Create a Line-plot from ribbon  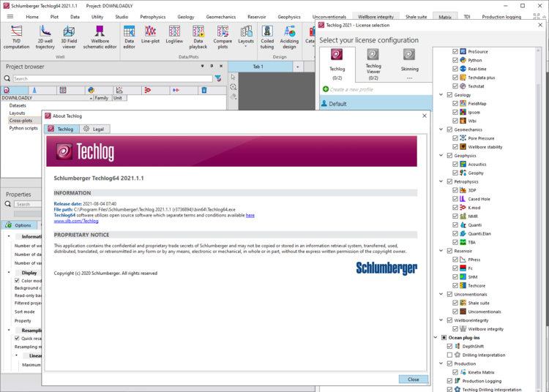(x=150, y=36)
